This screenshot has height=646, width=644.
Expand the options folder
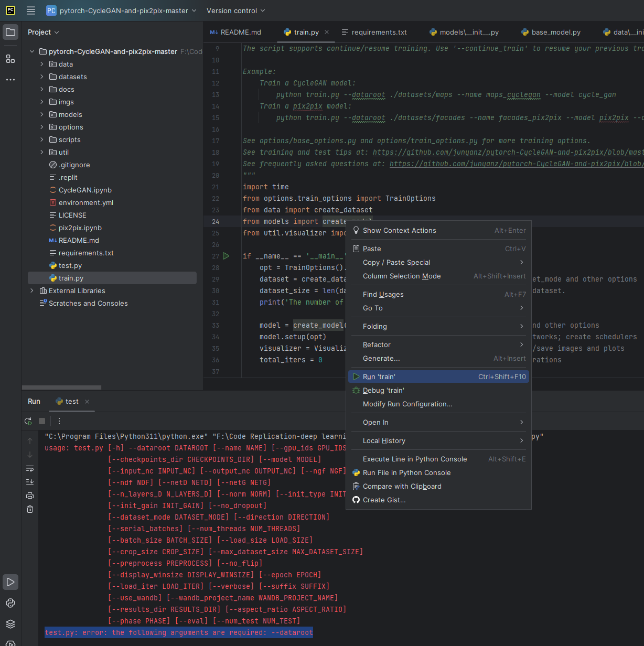42,127
